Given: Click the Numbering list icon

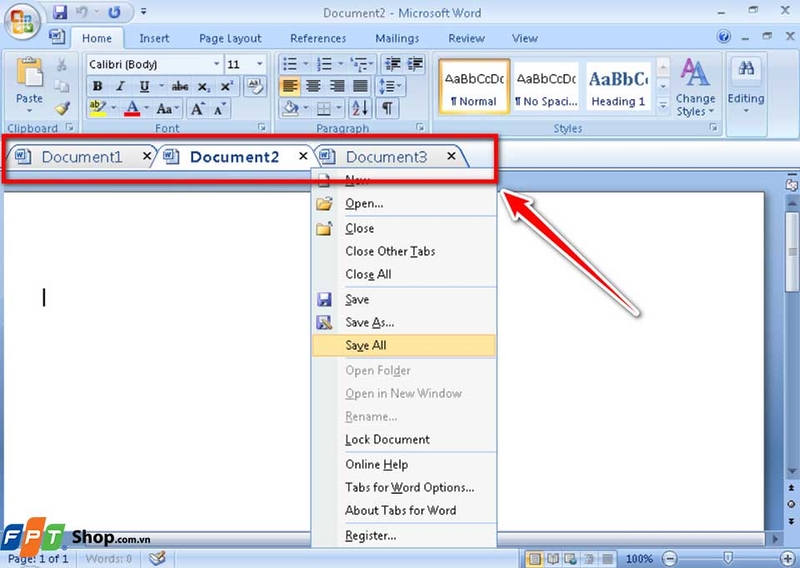Looking at the screenshot, I should (x=324, y=64).
